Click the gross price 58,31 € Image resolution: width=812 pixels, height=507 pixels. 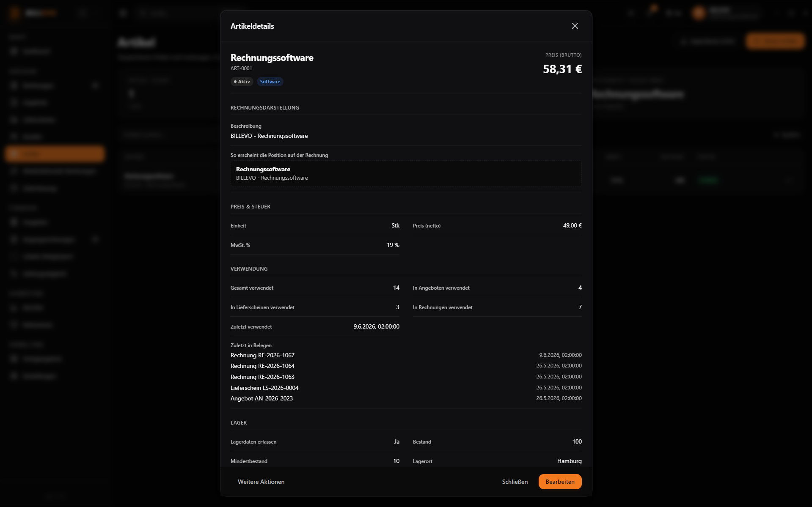562,69
